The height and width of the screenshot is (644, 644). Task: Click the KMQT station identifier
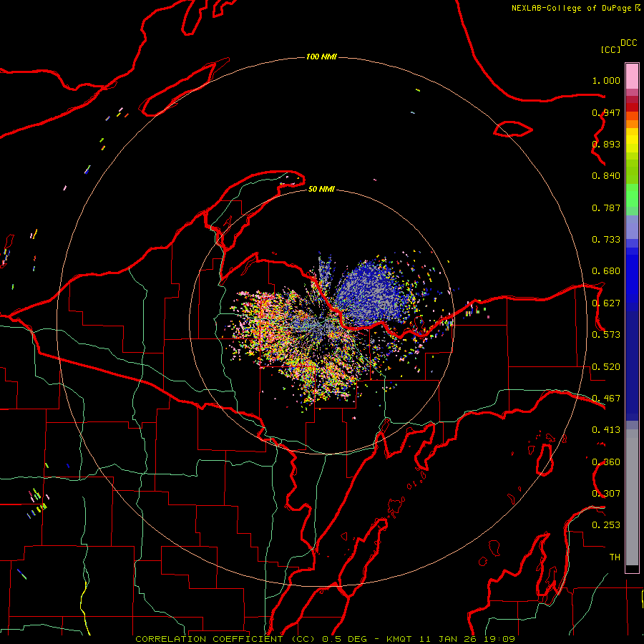[x=399, y=639]
